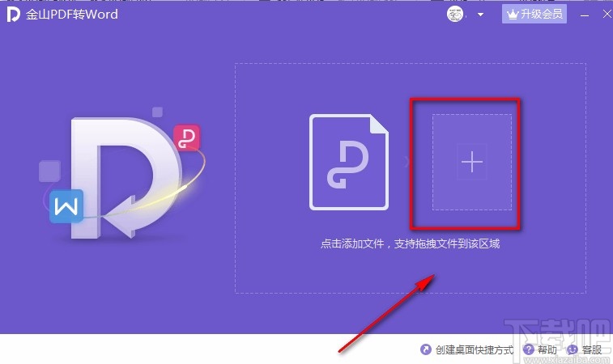The width and height of the screenshot is (613, 364).
Task: Open the user avatar profile
Action: coord(454,15)
